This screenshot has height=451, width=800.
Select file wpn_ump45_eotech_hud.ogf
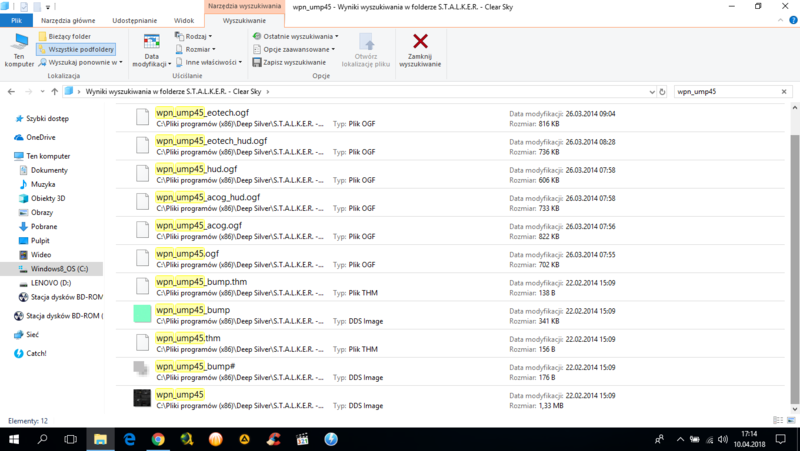coord(449,146)
